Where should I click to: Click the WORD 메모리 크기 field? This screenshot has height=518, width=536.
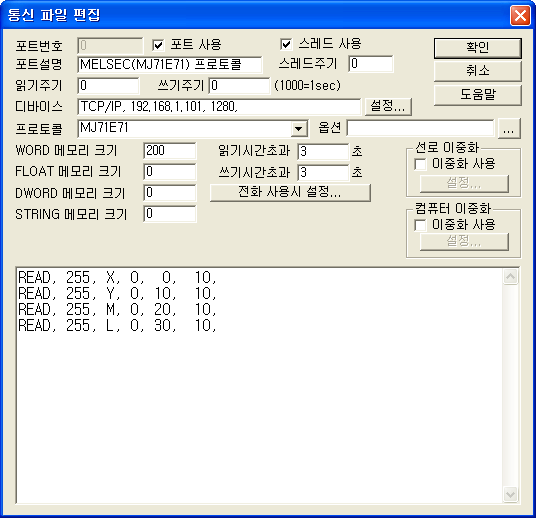tap(170, 151)
